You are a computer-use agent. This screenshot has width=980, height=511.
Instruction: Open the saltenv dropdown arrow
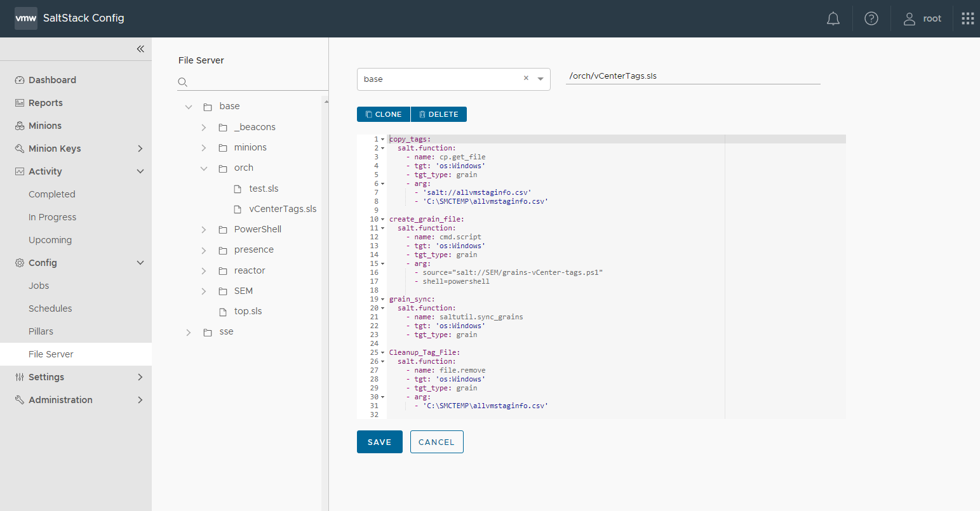(540, 79)
